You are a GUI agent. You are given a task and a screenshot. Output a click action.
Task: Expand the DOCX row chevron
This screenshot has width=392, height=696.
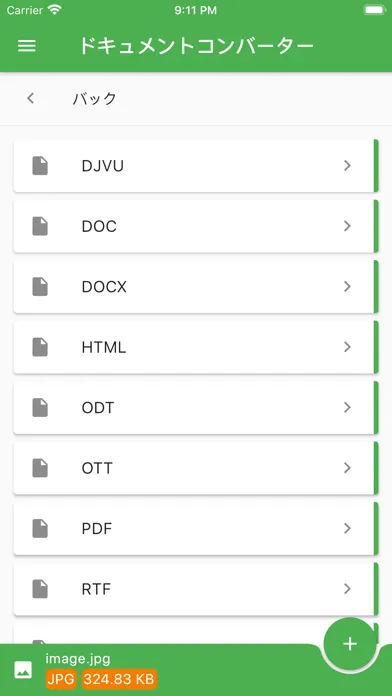(x=347, y=287)
